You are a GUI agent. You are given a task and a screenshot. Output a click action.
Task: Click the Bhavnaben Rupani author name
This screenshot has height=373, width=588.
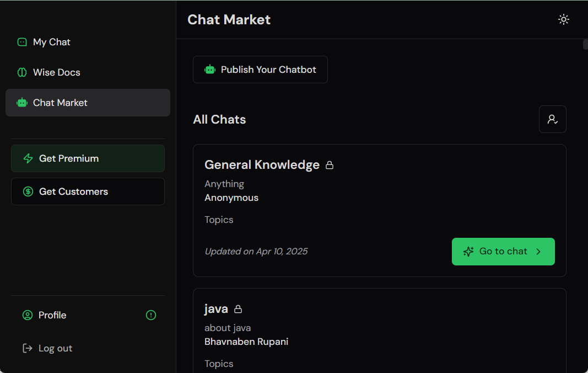[246, 342]
